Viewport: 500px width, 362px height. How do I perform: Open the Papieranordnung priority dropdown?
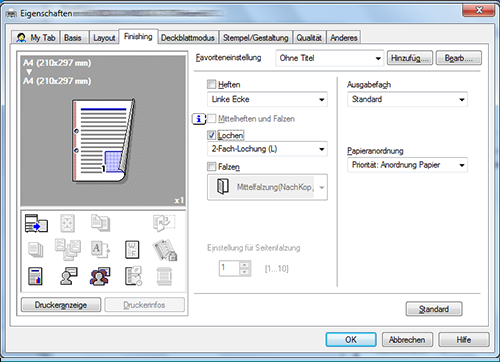[407, 165]
